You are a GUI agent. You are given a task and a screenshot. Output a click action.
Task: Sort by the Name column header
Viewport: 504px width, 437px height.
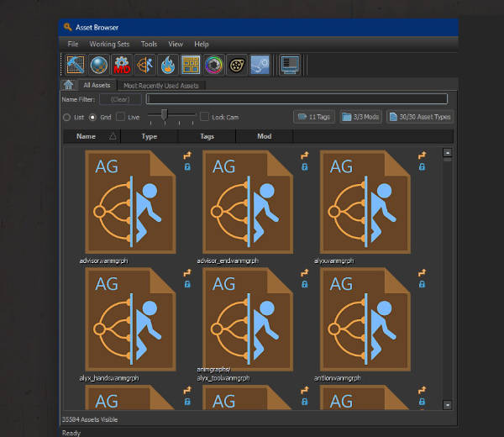point(92,136)
